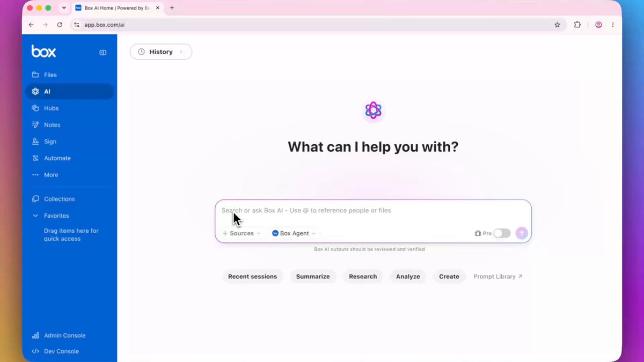Open the Prompt Library link
This screenshot has width=644, height=362.
(x=498, y=277)
